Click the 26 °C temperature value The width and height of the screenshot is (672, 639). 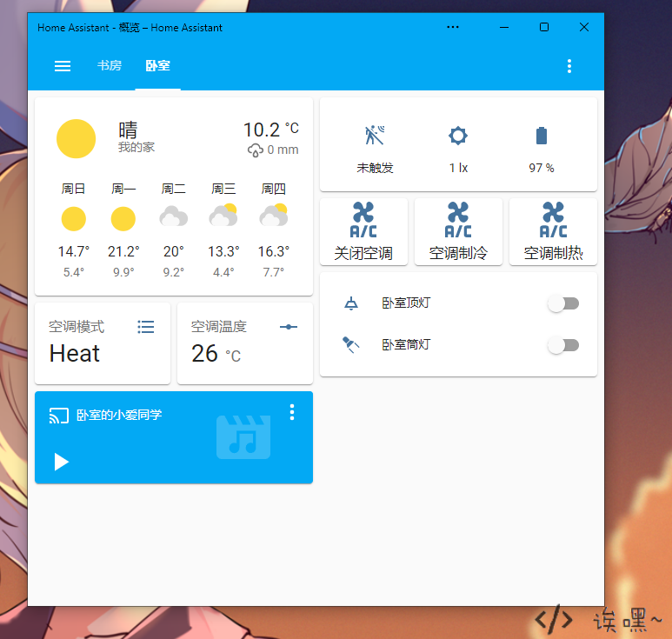216,354
